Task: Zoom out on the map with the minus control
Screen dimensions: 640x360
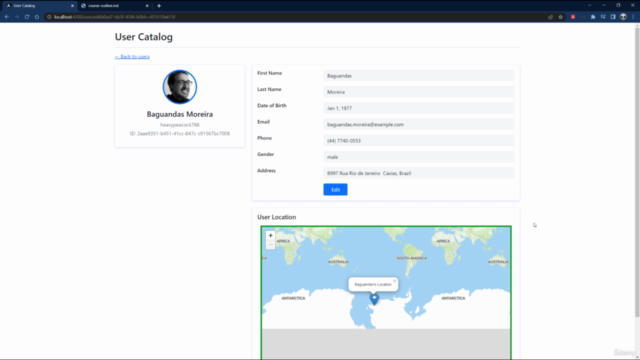Action: tap(270, 244)
